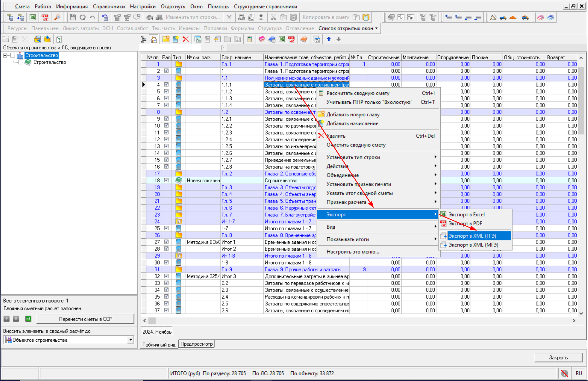Expand the Вид submenu
The image size is (588, 381).
(x=378, y=227)
